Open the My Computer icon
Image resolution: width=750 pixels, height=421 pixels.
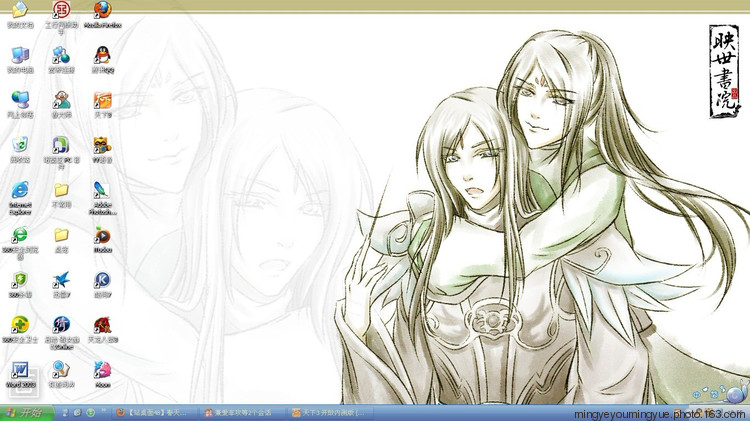pos(20,55)
